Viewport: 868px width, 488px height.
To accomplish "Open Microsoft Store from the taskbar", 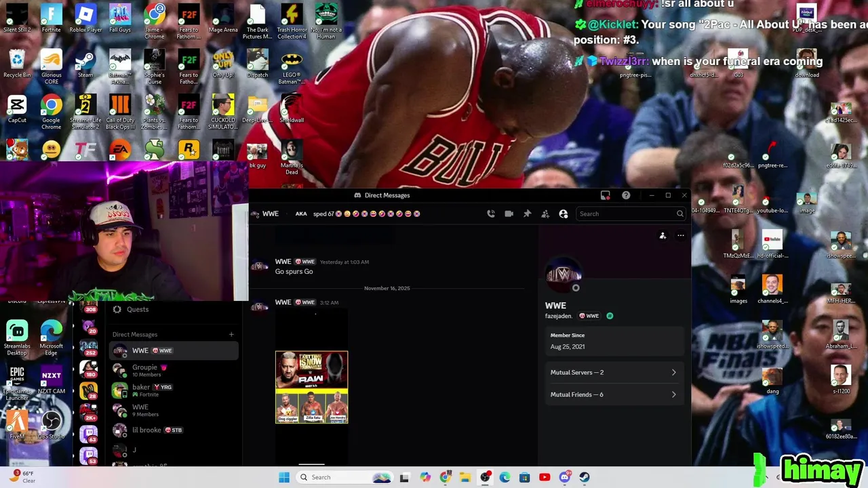I will point(525,477).
